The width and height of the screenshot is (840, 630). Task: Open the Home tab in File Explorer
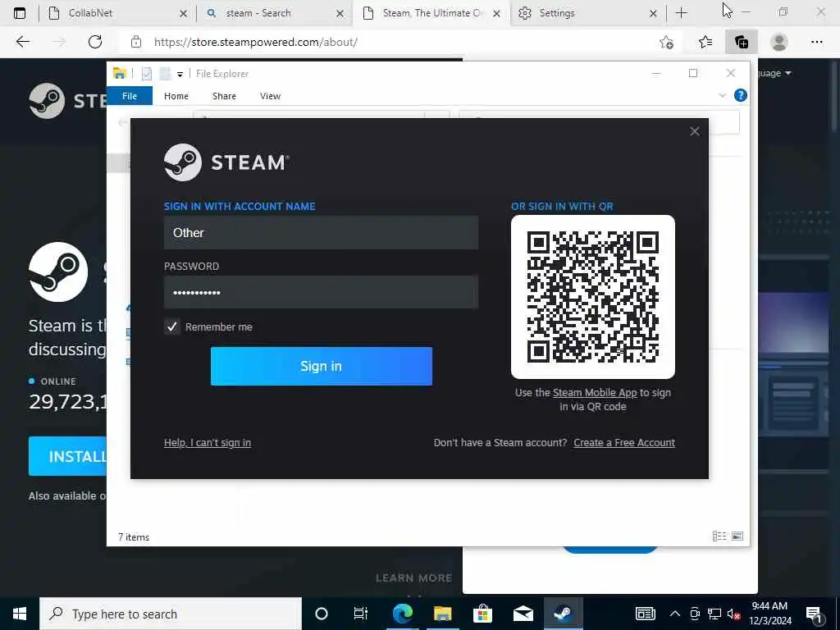(x=176, y=96)
